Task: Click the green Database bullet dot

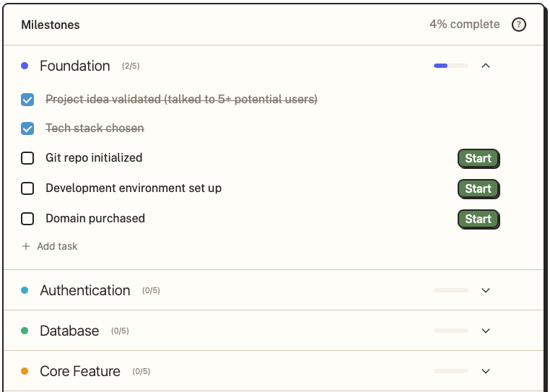Action: click(25, 331)
